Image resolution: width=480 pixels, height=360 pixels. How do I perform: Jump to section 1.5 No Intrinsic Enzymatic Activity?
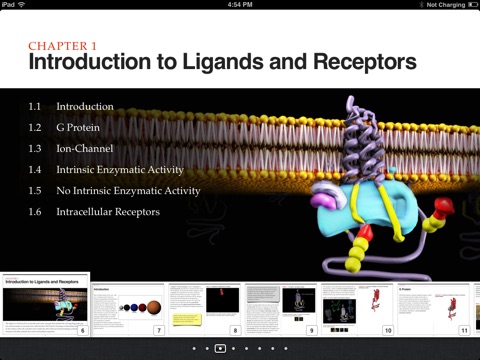[114, 191]
